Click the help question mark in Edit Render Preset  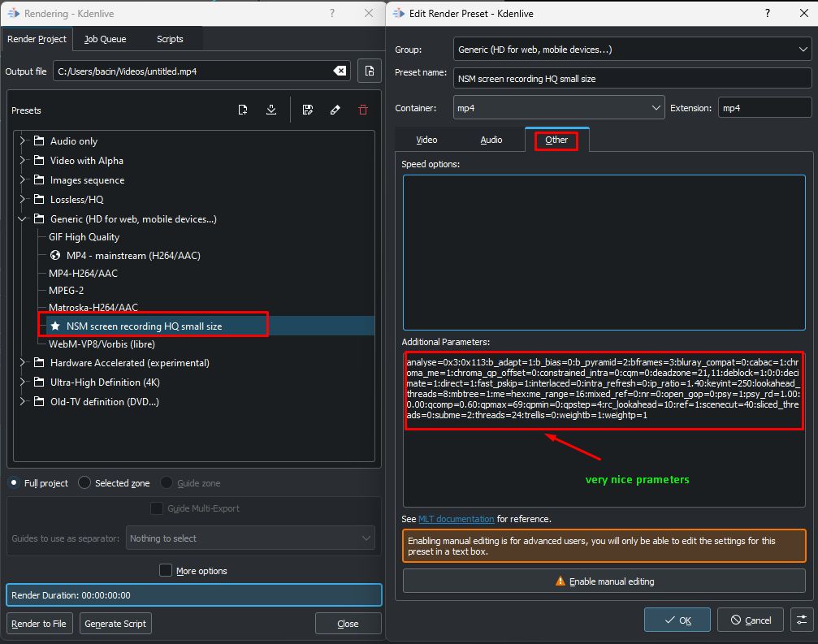(x=768, y=13)
